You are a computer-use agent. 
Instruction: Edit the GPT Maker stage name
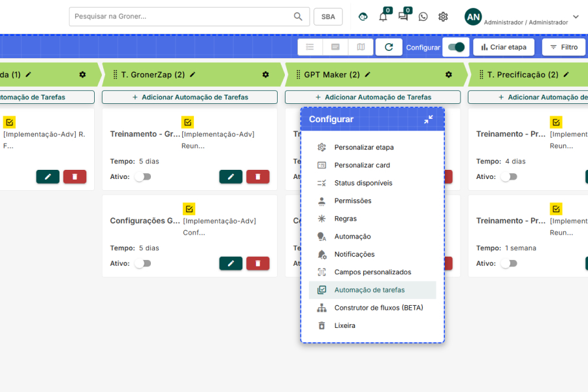tap(367, 74)
